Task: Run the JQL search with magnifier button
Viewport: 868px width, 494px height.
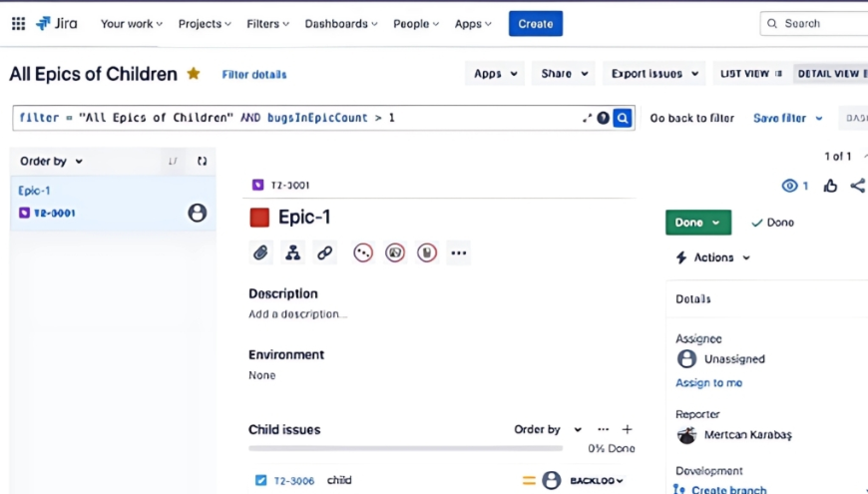Action: coord(623,118)
